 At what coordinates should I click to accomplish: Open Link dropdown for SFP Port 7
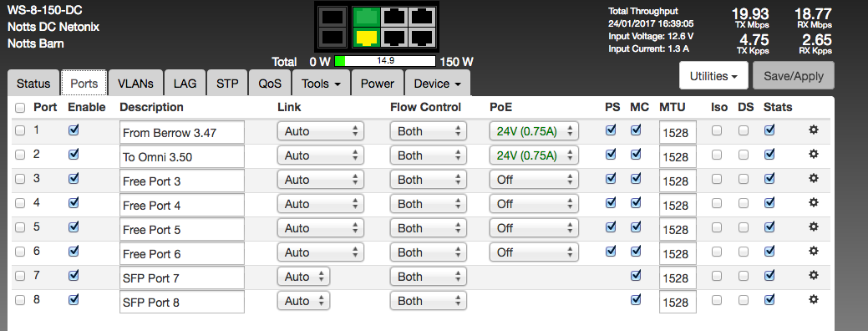(303, 277)
